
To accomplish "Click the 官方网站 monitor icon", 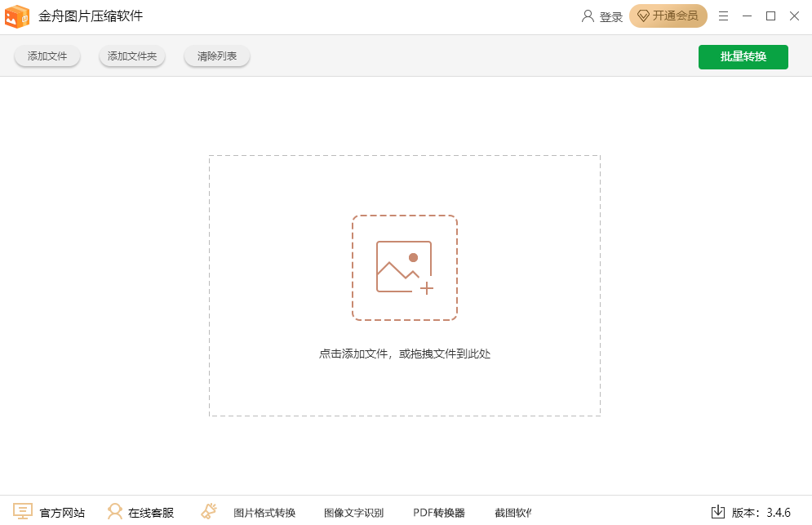I will [23, 512].
